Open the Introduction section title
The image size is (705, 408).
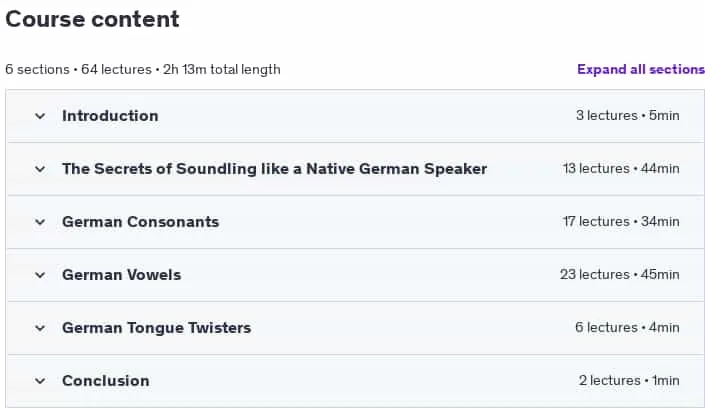(110, 116)
